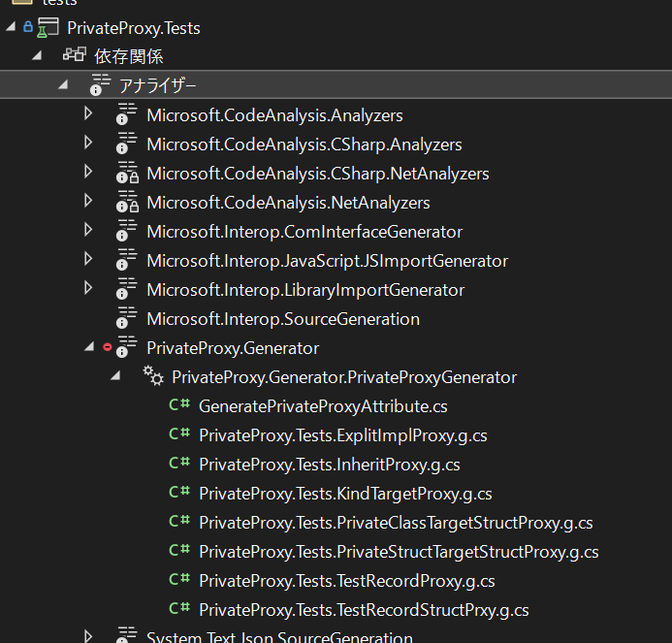Click the System.Text.Json.SourceGeneration analyzer icon
Screen dimensions: 672x643
(x=126, y=635)
